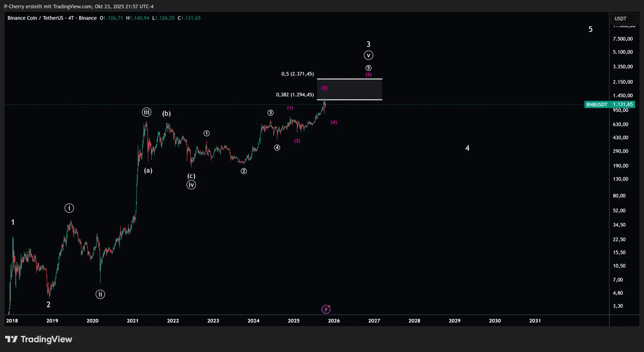This screenshot has height=352, width=644.
Task: Click 2026 on the time axis
Action: pyautogui.click(x=334, y=320)
